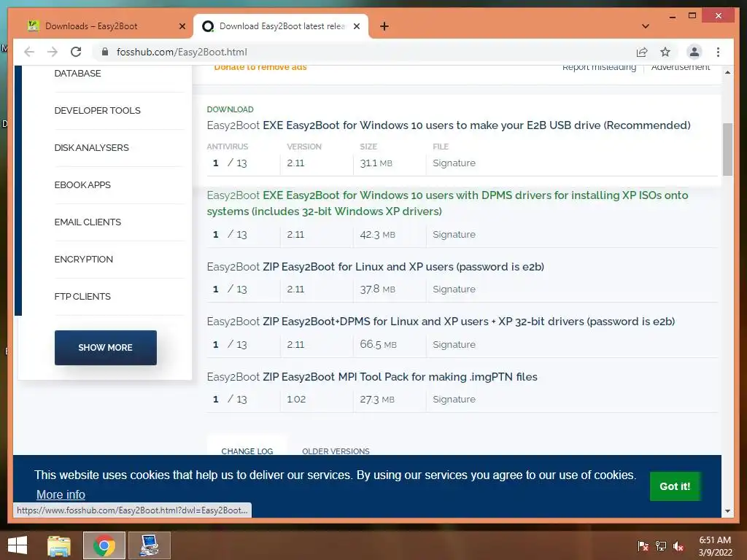
Task: Reload the fosshub page
Action: pyautogui.click(x=76, y=52)
